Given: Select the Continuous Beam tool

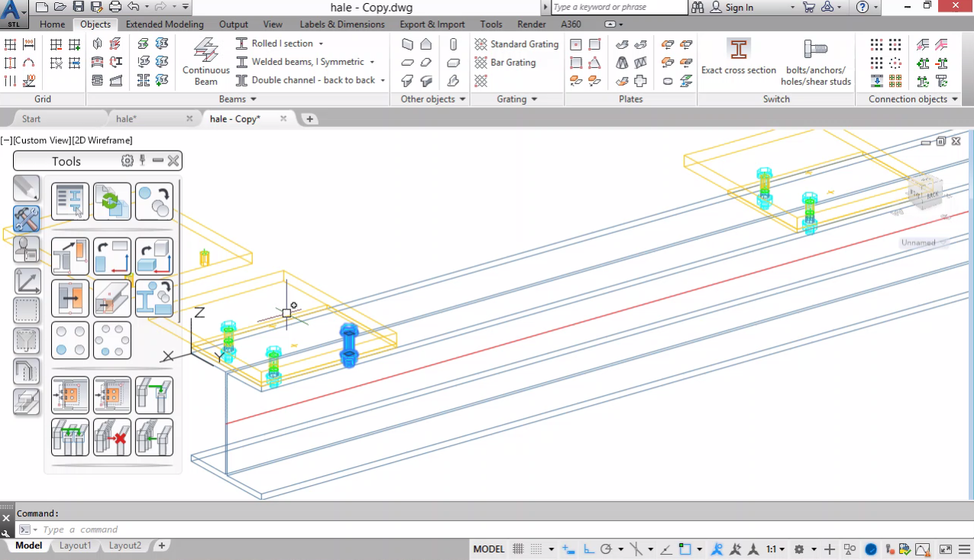Looking at the screenshot, I should pos(205,61).
